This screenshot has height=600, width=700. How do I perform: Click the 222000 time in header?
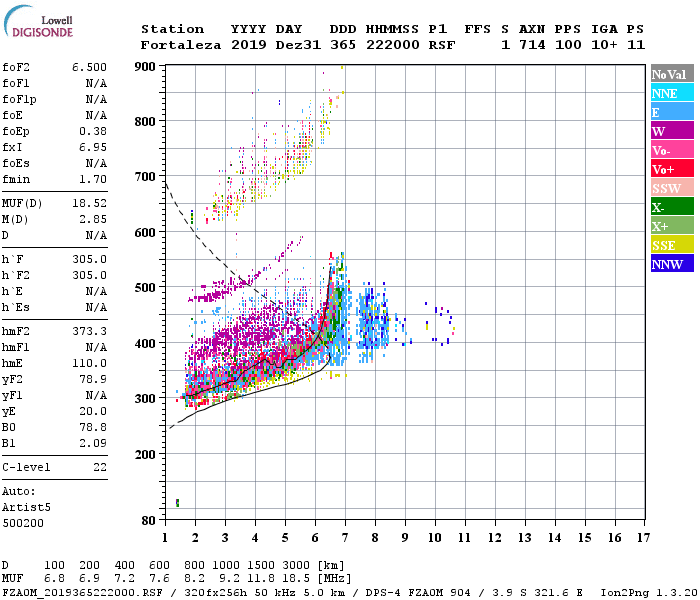[393, 45]
